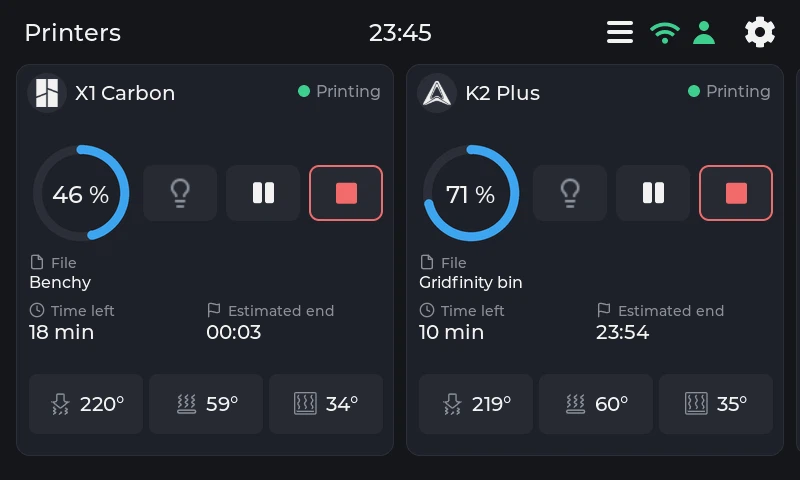This screenshot has width=800, height=480.
Task: Open the user account icon
Action: pos(704,33)
